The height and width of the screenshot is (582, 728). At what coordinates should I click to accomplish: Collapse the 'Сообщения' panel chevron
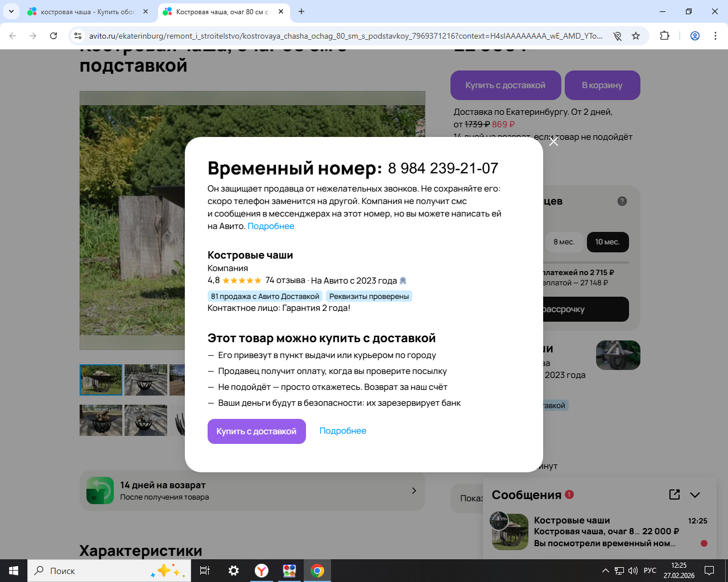695,495
